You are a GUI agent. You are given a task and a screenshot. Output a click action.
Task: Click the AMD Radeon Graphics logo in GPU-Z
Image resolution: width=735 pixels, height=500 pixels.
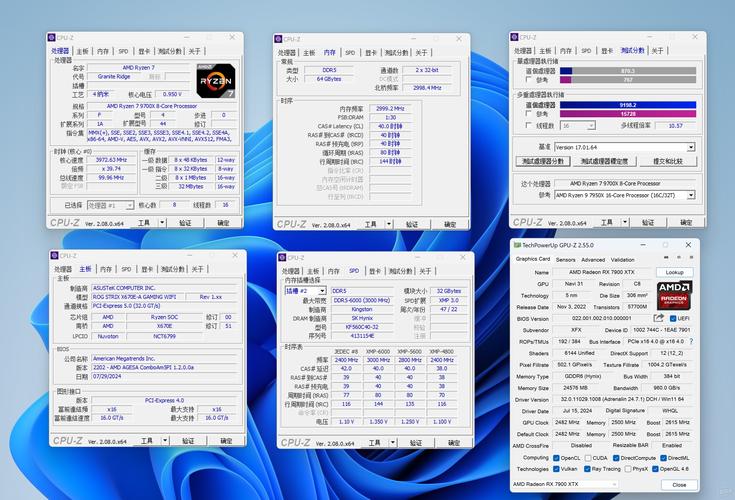pyautogui.click(x=675, y=297)
